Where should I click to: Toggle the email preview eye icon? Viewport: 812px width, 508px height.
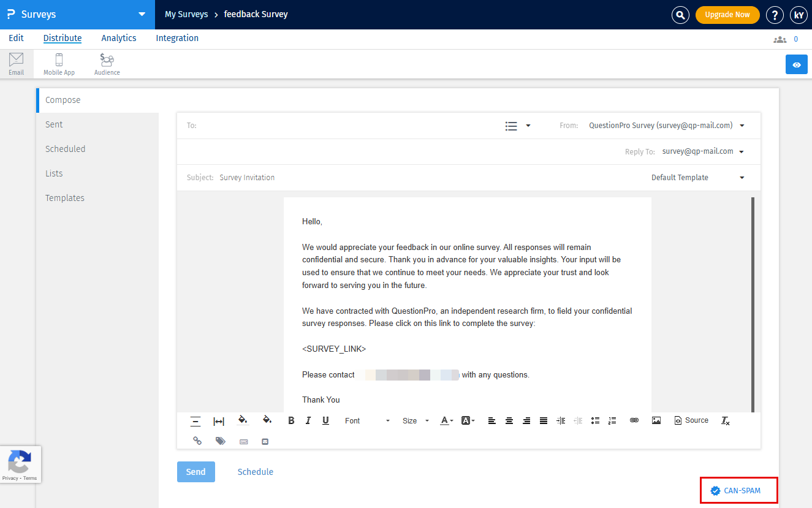pyautogui.click(x=796, y=64)
